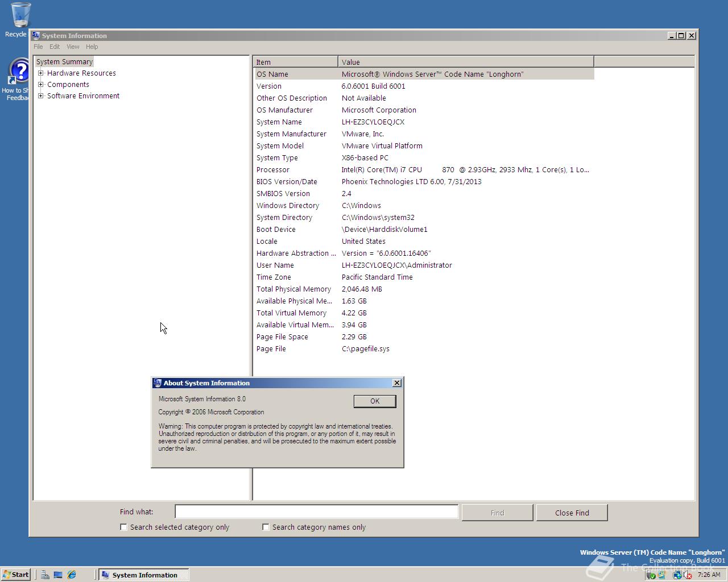Select the Locale row
Image resolution: width=728 pixels, height=582 pixels.
click(x=424, y=241)
